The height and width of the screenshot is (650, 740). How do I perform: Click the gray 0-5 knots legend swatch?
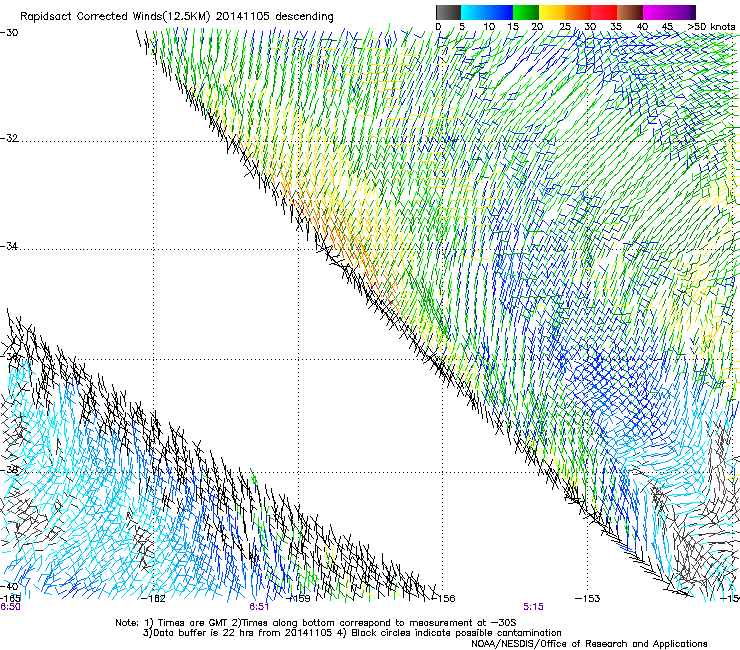coord(448,12)
